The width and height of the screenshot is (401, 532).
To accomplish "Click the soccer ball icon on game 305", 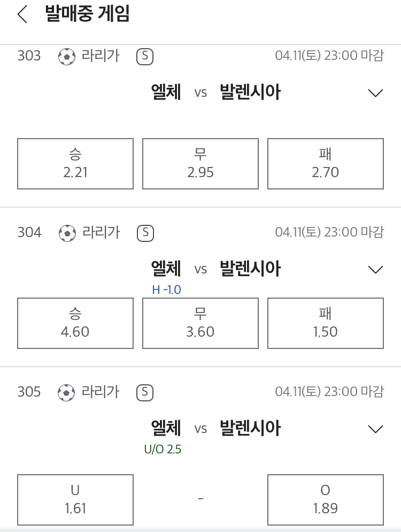I will click(x=66, y=392).
